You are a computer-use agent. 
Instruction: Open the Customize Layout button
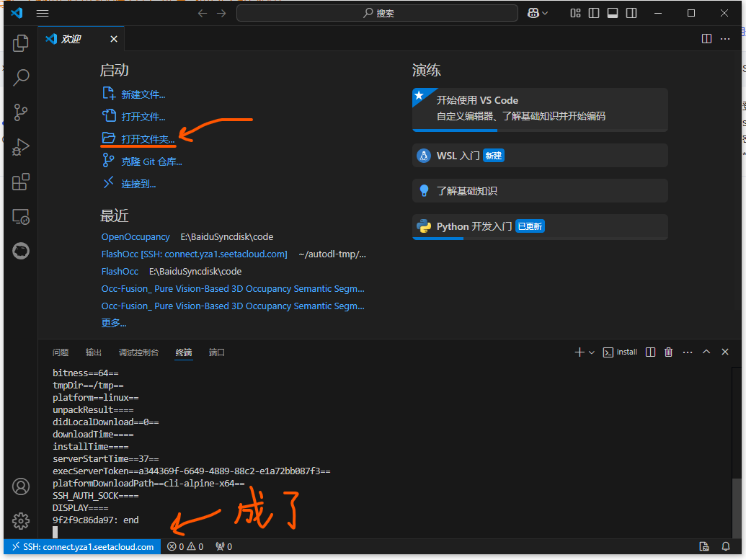pos(575,13)
